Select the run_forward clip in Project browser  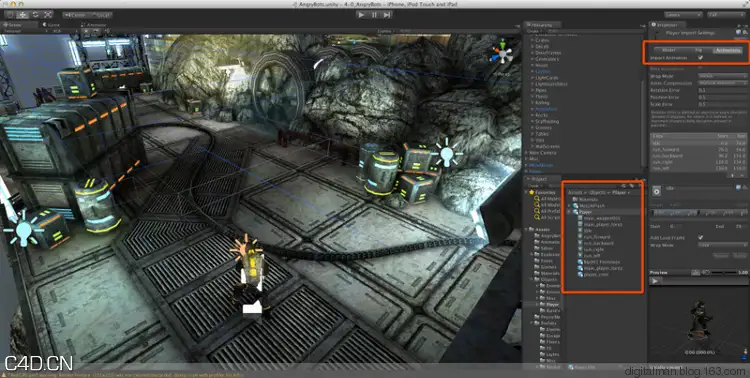tap(594, 237)
